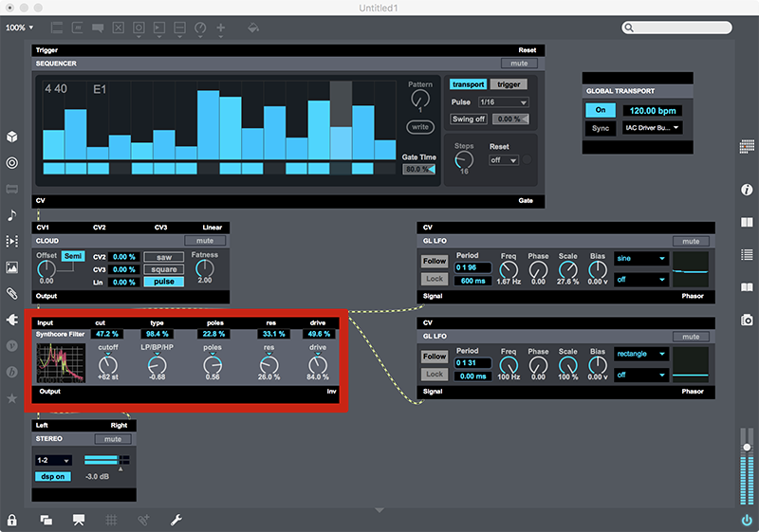Open the Pulse 1/16 dropdown
759x532 pixels.
[x=503, y=102]
